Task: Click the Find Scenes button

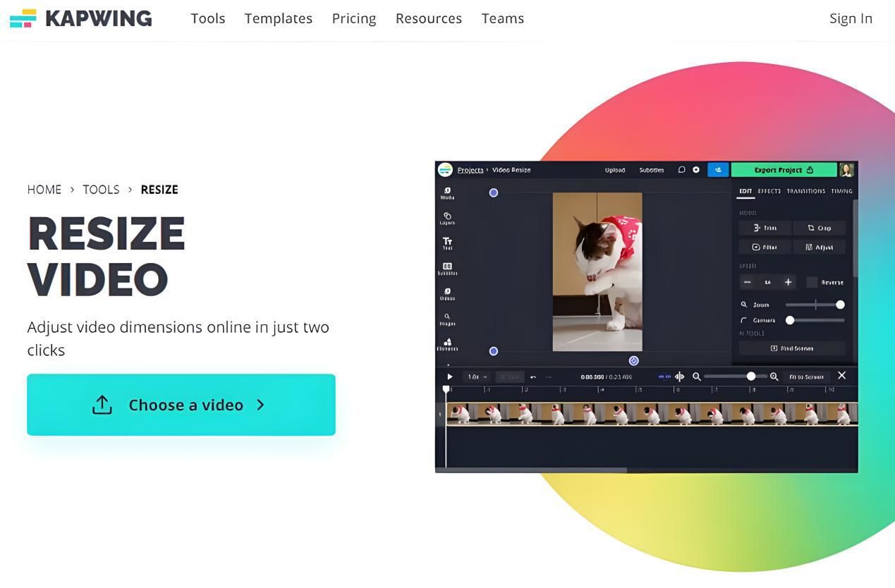Action: point(792,348)
